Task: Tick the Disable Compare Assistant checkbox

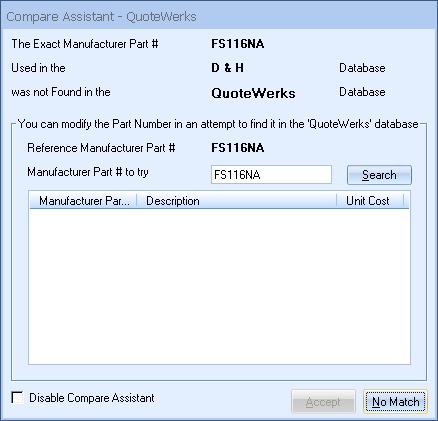Action: (17, 398)
